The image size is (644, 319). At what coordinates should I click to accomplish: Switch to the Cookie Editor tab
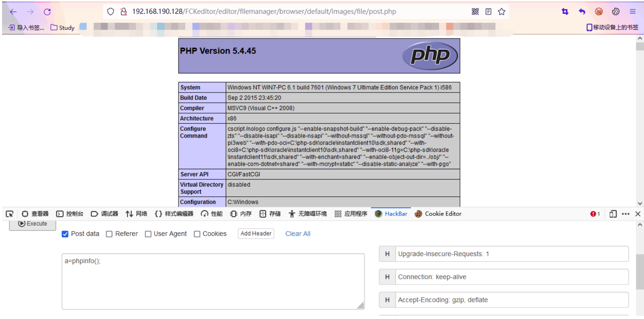click(x=438, y=214)
